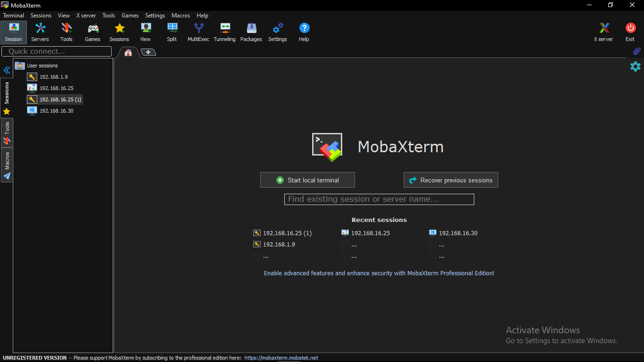Open the Games menu in menu bar
Image resolution: width=644 pixels, height=362 pixels.
click(130, 16)
